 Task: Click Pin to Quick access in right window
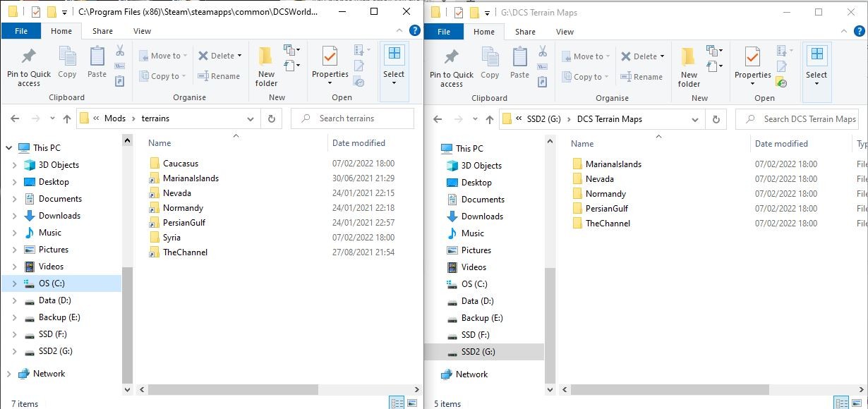452,67
